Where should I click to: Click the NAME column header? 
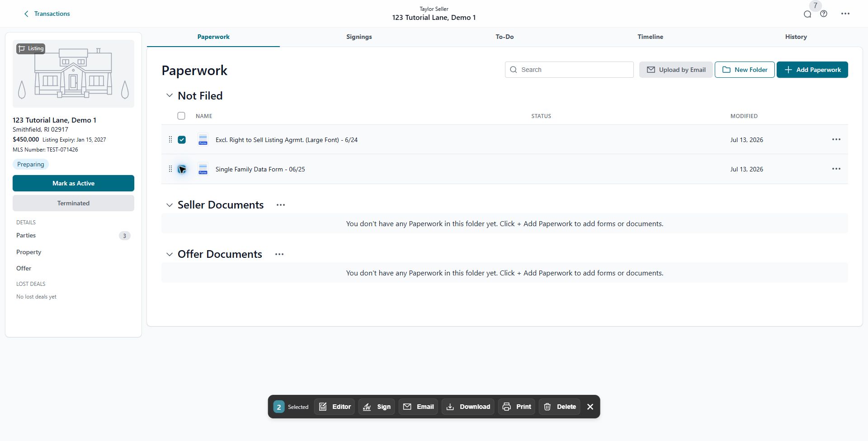pyautogui.click(x=204, y=116)
